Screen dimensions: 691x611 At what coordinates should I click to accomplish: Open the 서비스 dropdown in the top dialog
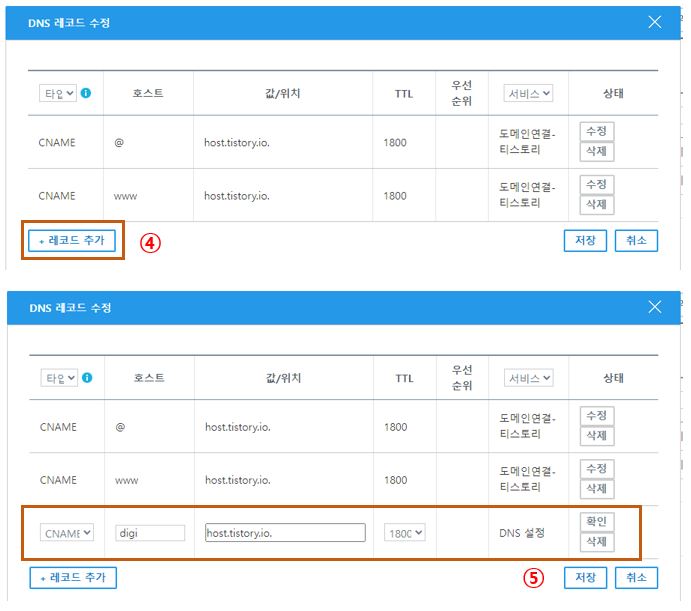coord(528,93)
